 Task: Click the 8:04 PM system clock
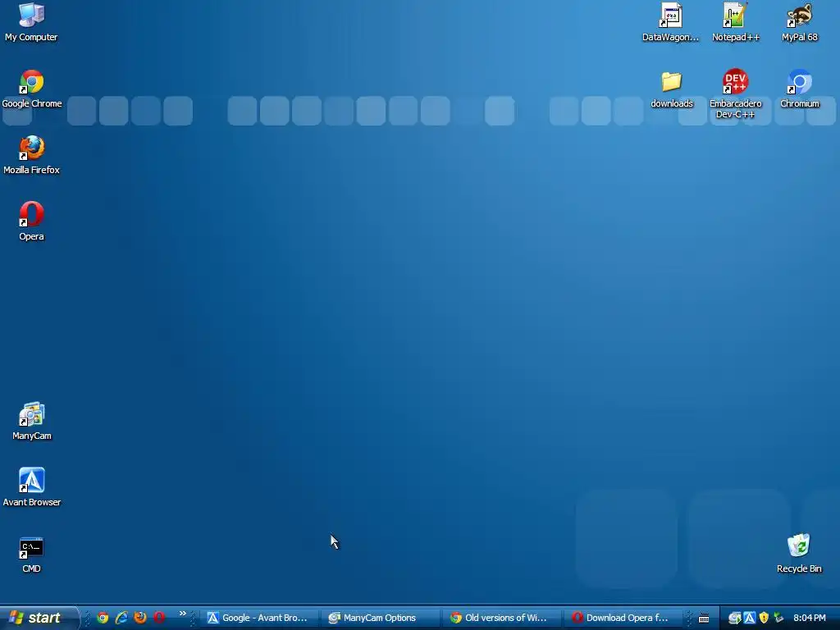coord(810,619)
